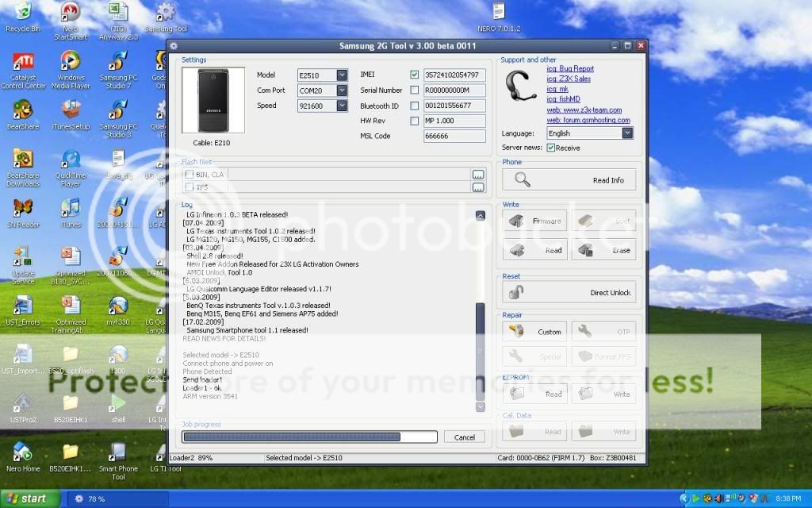The image size is (812, 508).
Task: Enable the Bluetooth ID checkbox
Action: pos(414,106)
